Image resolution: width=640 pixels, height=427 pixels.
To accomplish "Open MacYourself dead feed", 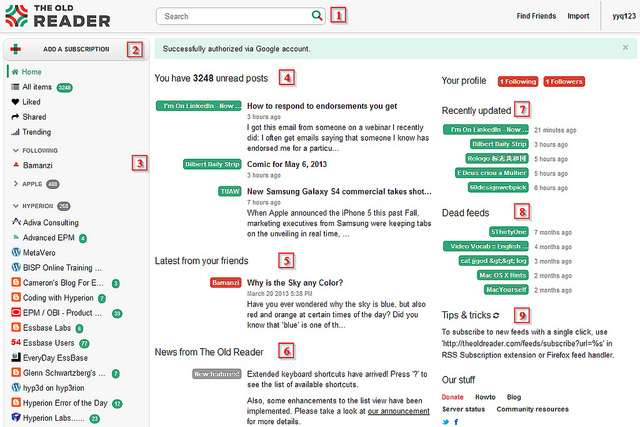I will pos(506,290).
